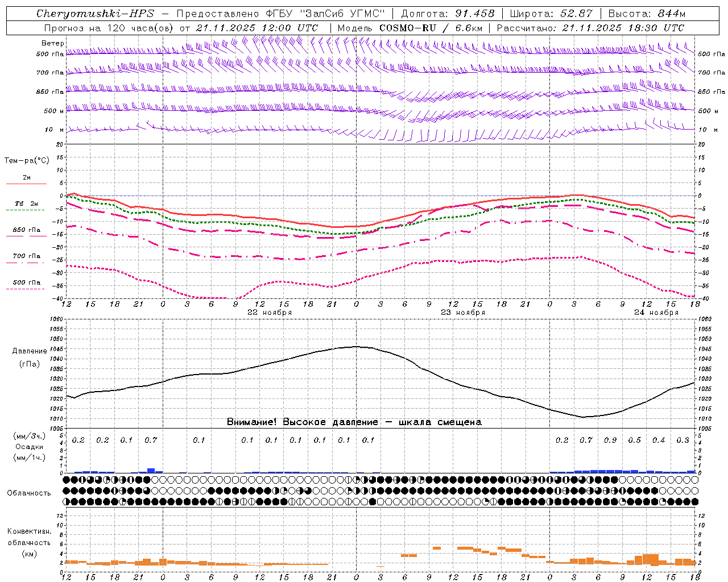Click the Рассчитано: 21.11.2025 18:30 UTC text

point(590,28)
